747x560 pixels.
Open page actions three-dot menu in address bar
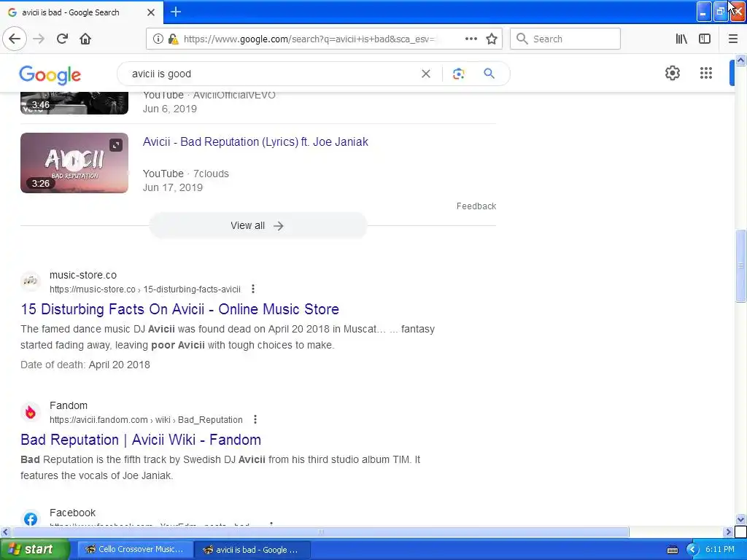pos(471,39)
